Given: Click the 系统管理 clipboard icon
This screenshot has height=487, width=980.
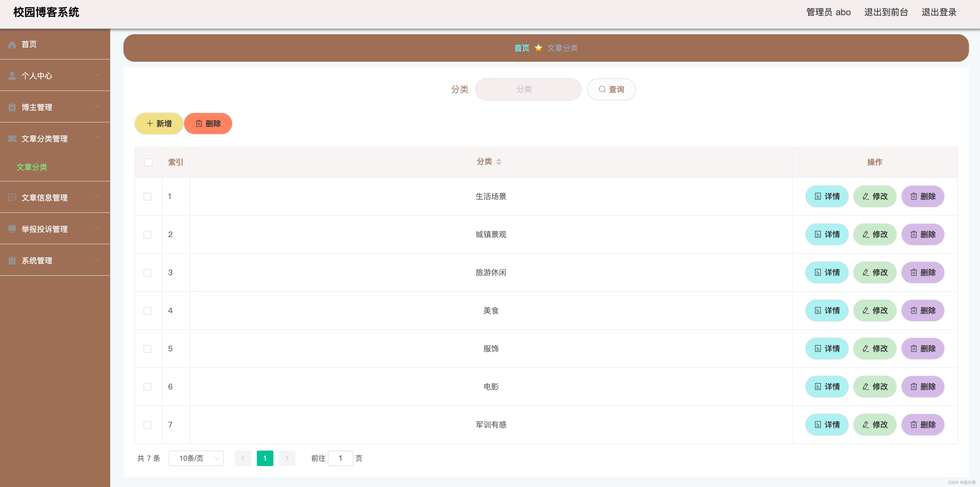Looking at the screenshot, I should (x=12, y=260).
